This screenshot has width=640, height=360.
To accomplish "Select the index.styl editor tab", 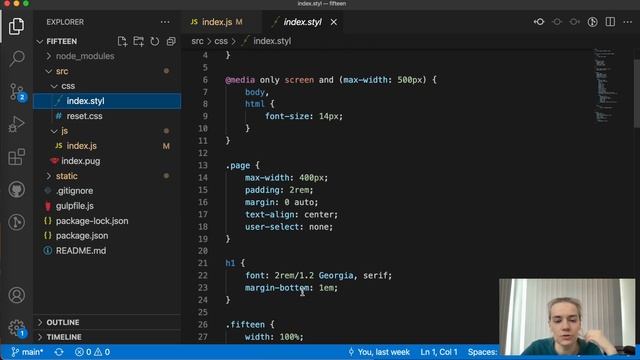I will pos(302,22).
